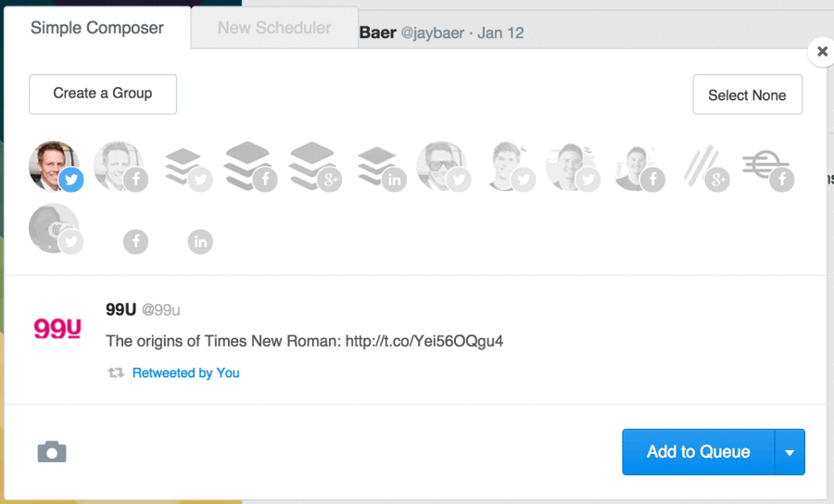Open the Simple Composer tab

(96, 28)
